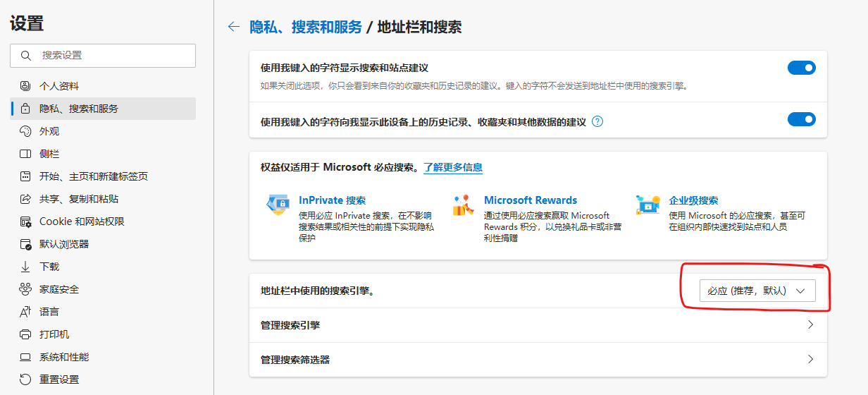Screen dimensions: 868x395
Task: Click the 企业级搜索 icon
Action: 647,205
